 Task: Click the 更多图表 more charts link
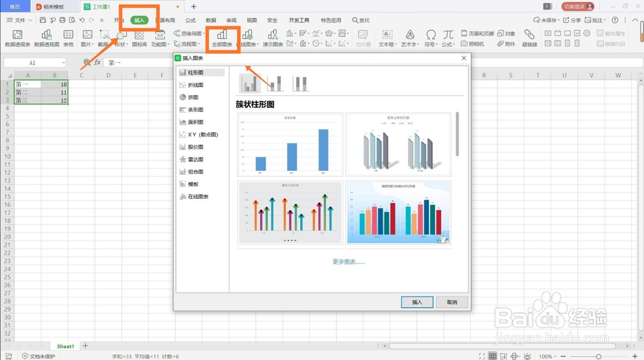tap(348, 262)
